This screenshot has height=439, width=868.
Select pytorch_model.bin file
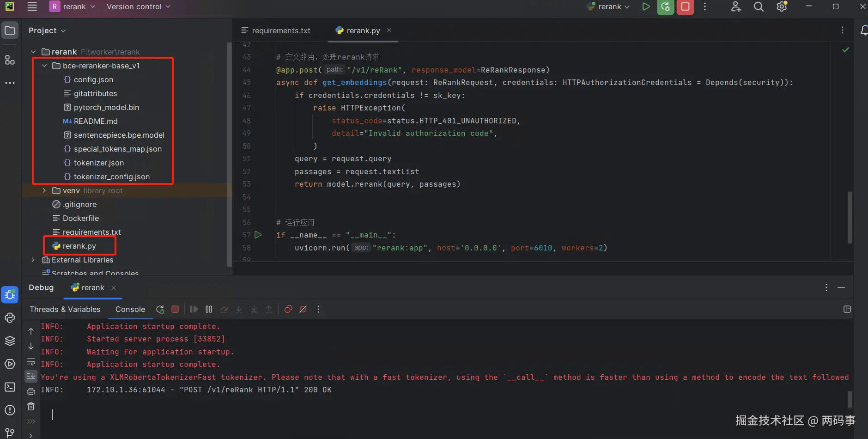point(101,107)
